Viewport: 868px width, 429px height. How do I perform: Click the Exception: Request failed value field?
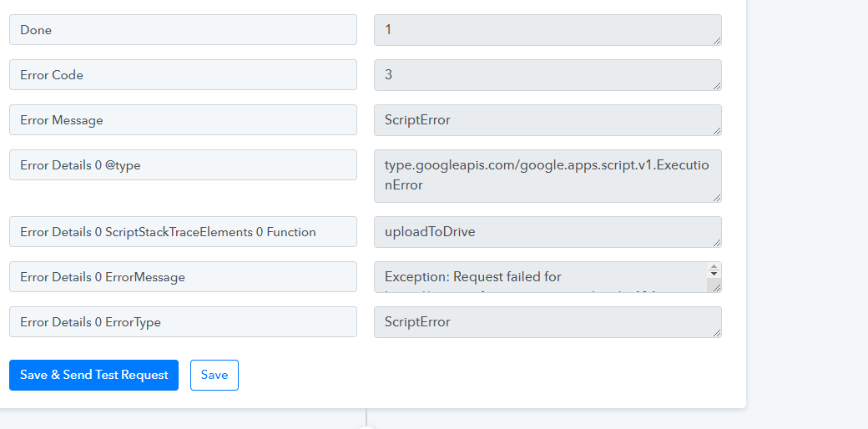coord(548,277)
